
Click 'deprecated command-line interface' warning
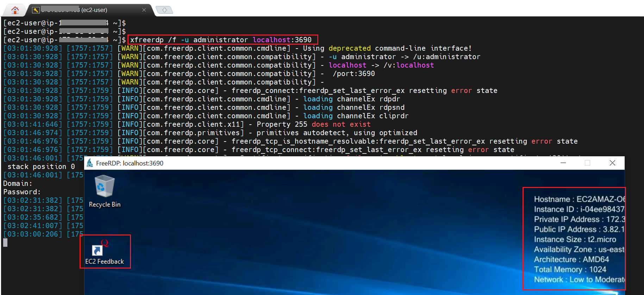(400, 48)
